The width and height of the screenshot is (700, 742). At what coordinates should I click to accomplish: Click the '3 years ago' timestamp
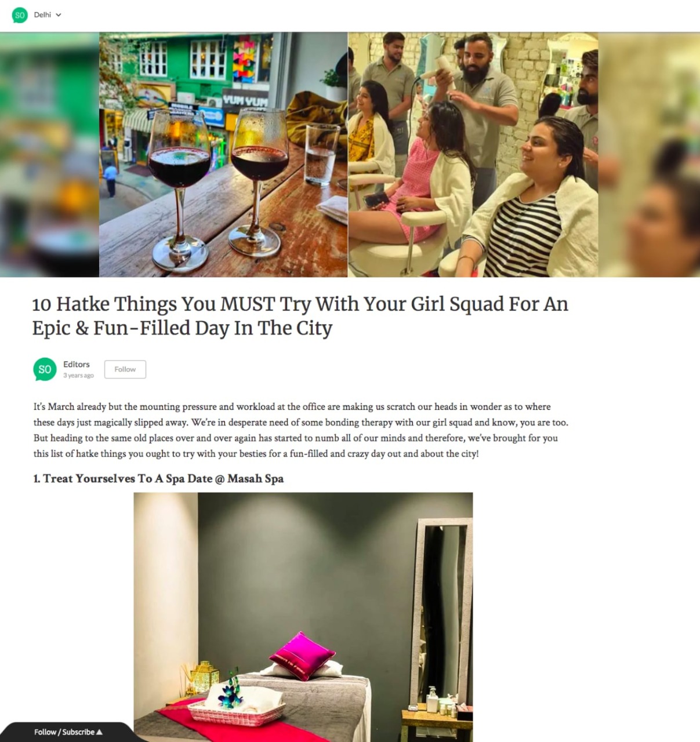point(78,376)
